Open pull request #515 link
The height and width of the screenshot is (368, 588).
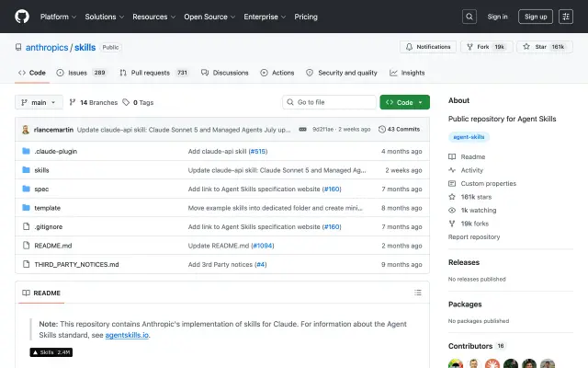point(258,151)
